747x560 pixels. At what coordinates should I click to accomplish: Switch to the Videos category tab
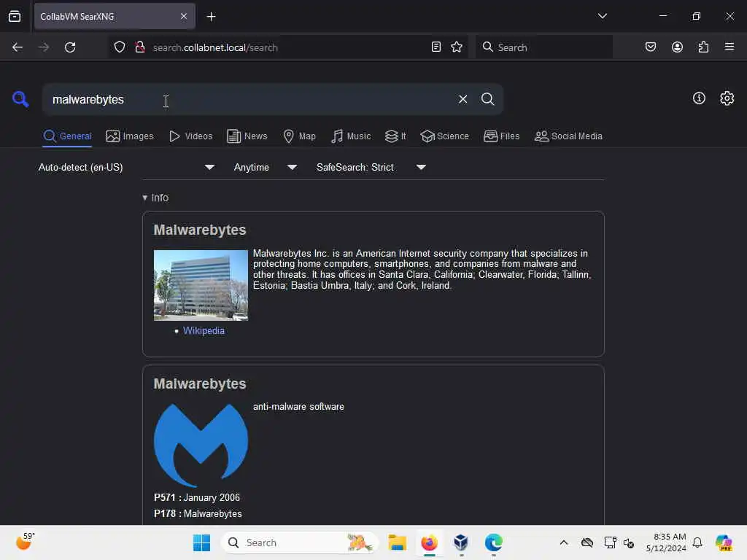(190, 136)
